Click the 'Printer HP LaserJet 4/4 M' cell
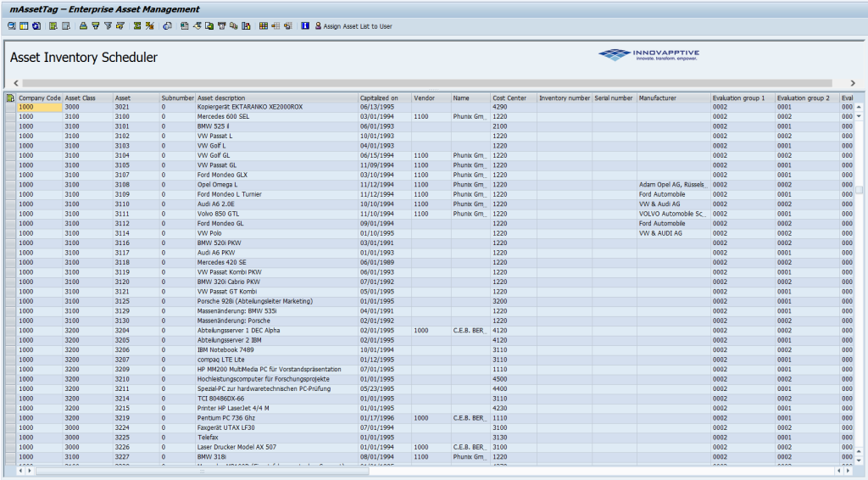The height and width of the screenshot is (480, 868). pos(277,408)
